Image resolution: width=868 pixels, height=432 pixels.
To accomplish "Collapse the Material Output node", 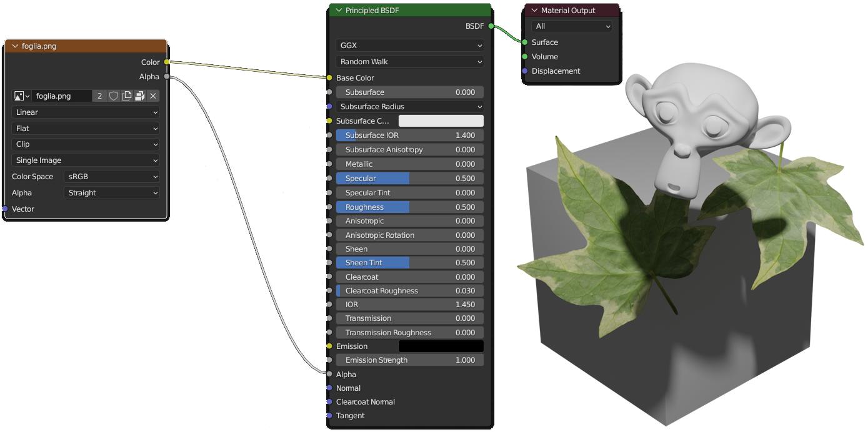I will pyautogui.click(x=535, y=11).
